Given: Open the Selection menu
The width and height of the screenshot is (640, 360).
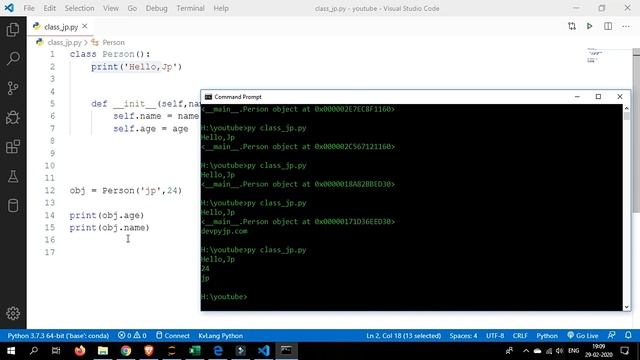Looking at the screenshot, I should coord(79,8).
